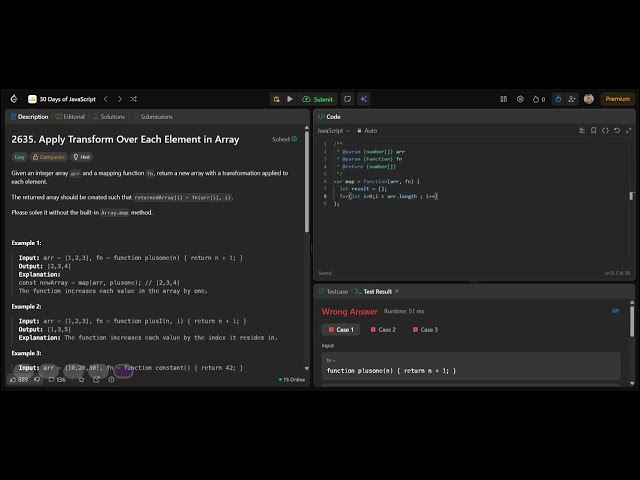Open the code braces snippet icon

tap(605, 131)
